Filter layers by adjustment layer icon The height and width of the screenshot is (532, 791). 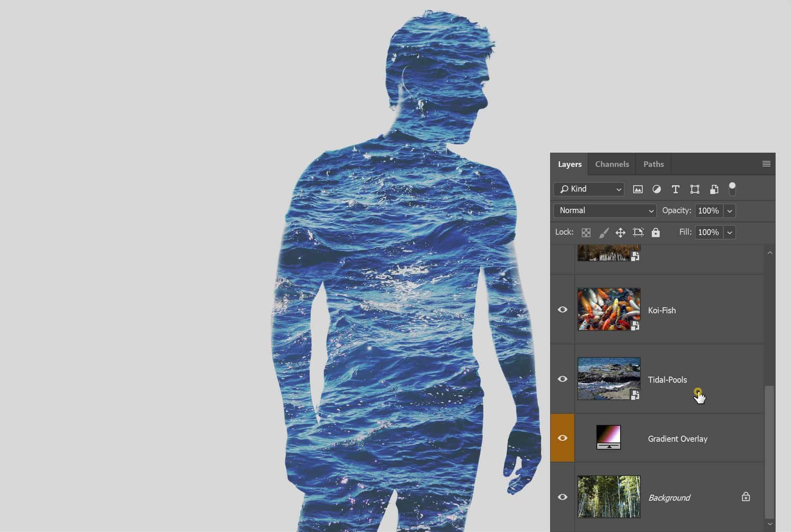[657, 189]
